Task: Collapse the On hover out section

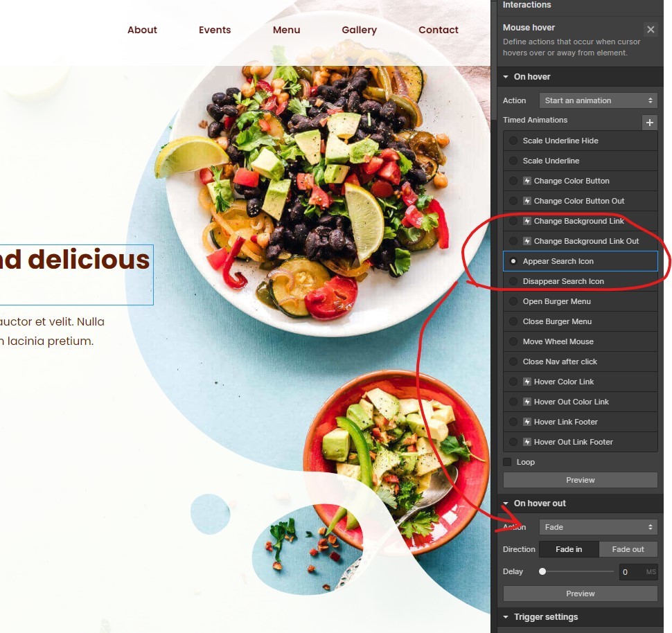Action: pos(506,503)
